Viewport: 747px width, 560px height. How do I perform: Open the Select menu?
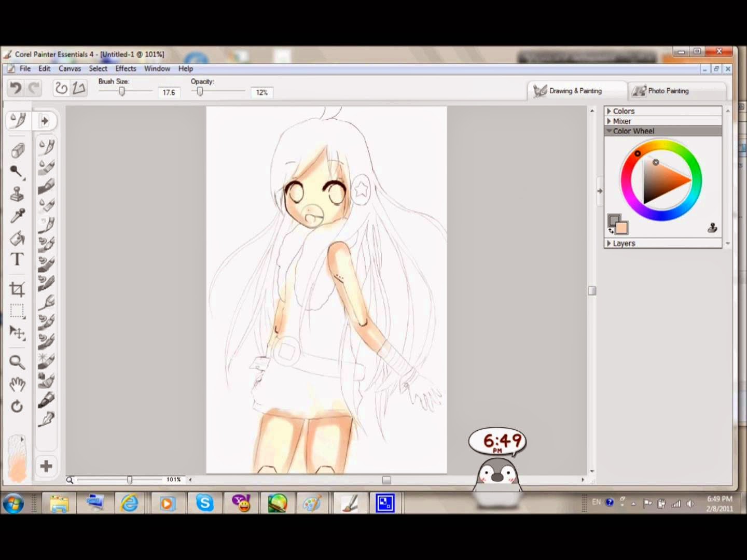coord(98,68)
